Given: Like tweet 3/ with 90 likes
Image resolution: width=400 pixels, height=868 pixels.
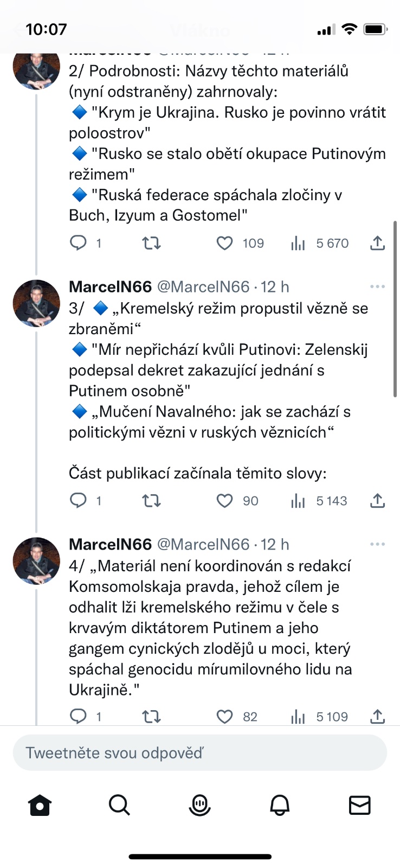Looking at the screenshot, I should tap(225, 500).
